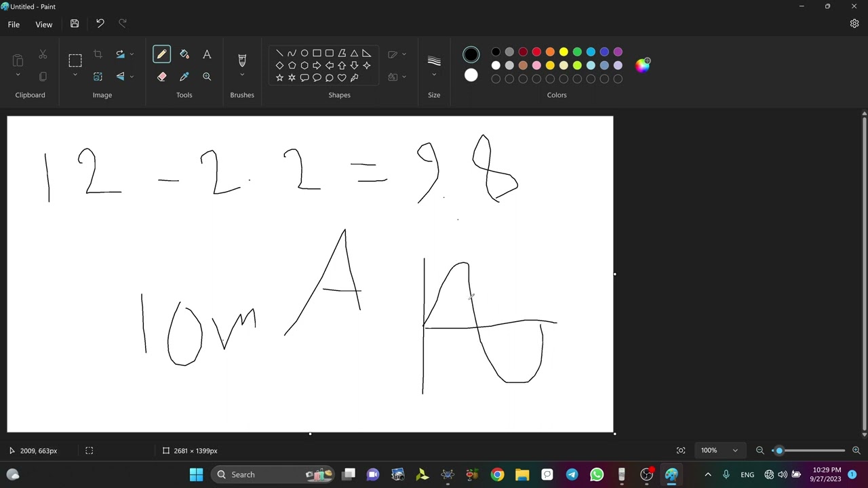This screenshot has width=868, height=488.
Task: Show hidden system tray icons
Action: [708, 474]
